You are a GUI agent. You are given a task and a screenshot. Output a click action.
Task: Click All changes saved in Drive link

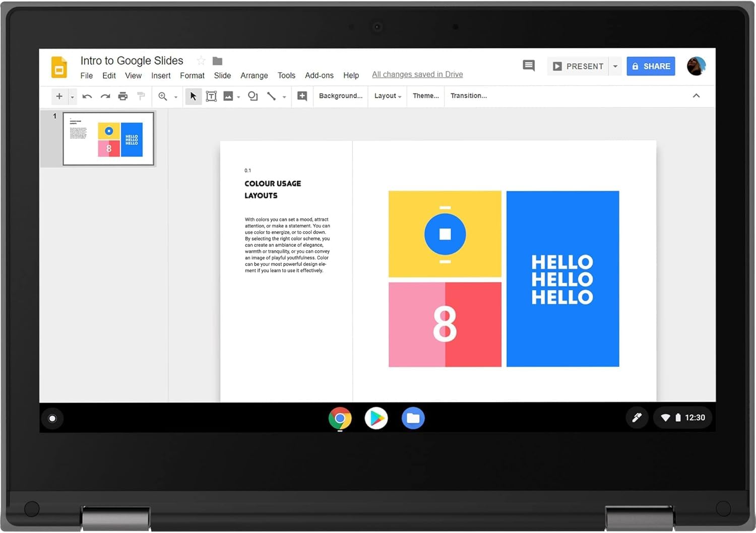coord(417,75)
